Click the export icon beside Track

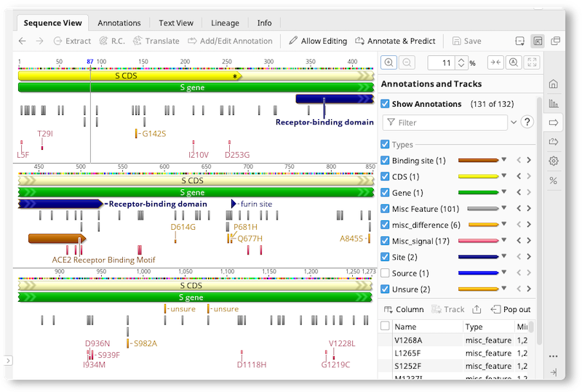(477, 309)
